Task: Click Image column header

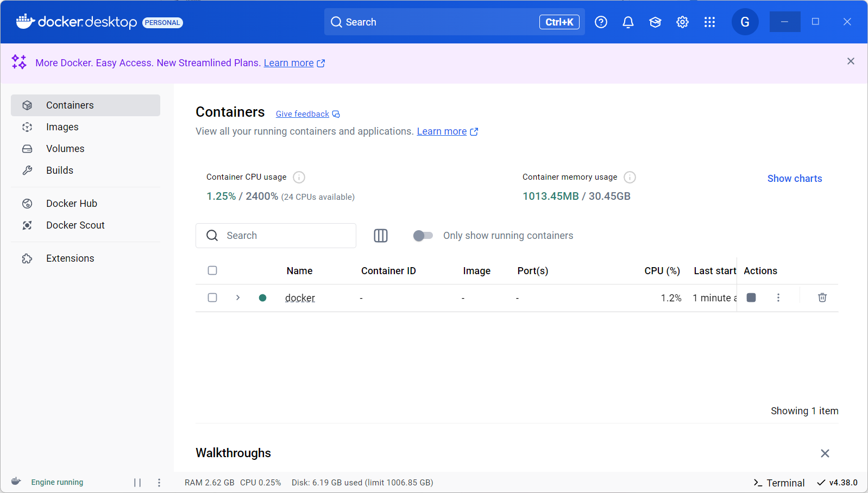Action: [476, 271]
